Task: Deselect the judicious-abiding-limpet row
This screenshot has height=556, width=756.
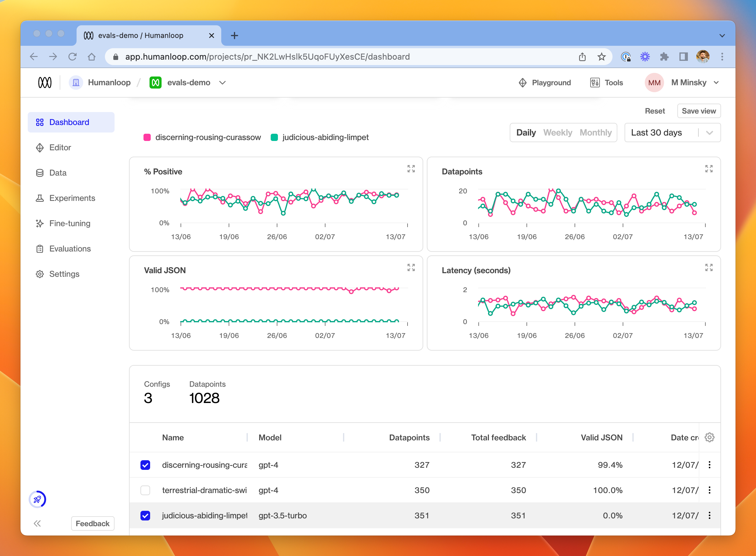Action: tap(145, 515)
